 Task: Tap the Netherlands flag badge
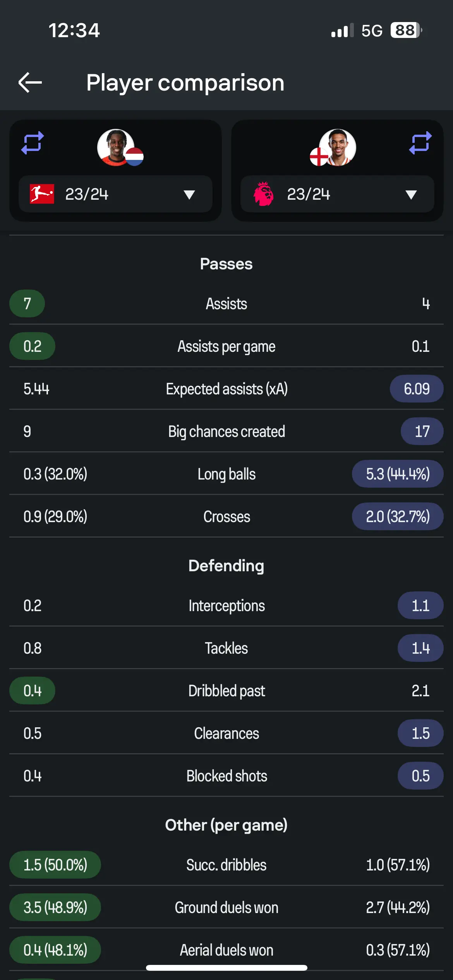tap(134, 157)
